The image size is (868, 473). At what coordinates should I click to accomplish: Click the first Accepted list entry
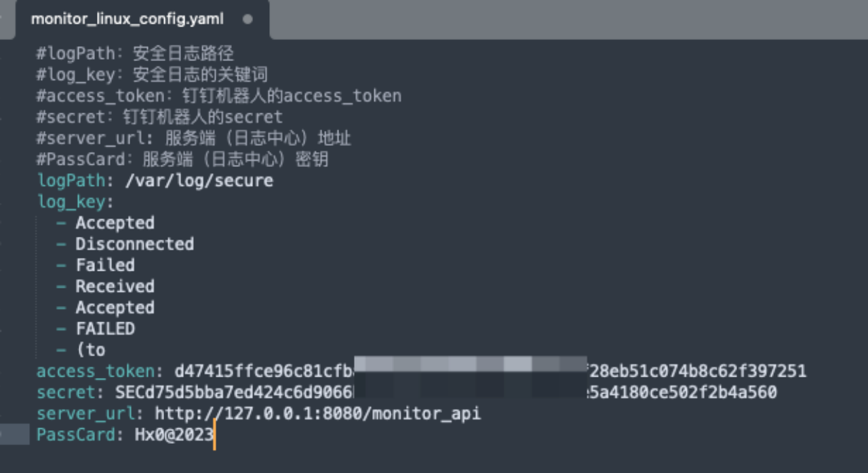[x=115, y=223]
